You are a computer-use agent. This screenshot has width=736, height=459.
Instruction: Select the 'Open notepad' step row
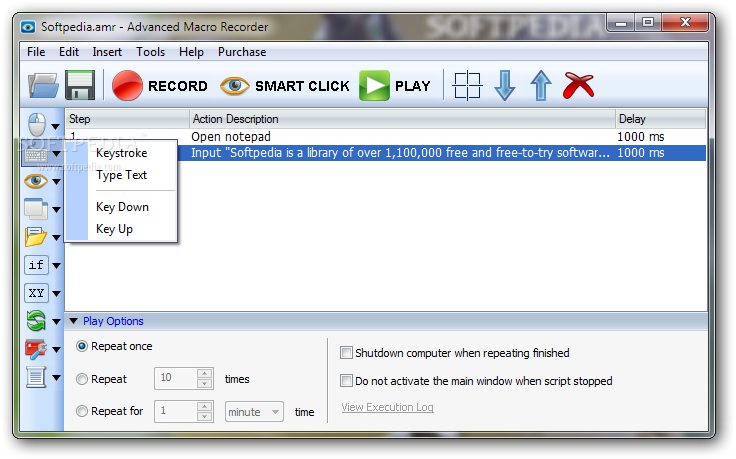[386, 137]
